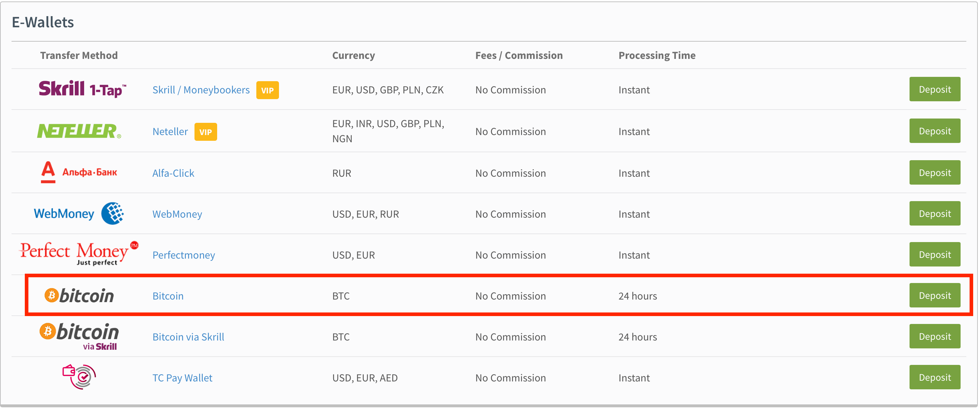The image size is (980, 408).
Task: Click 24 hours in the Bitcoin via Skrill row
Action: 638,337
